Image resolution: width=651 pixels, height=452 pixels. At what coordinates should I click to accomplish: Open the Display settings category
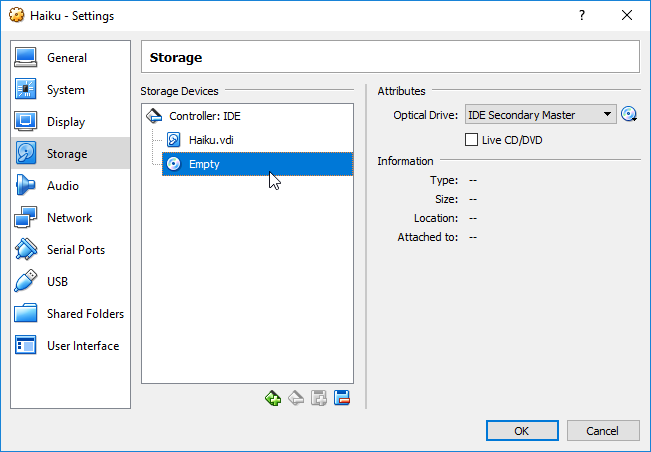point(66,122)
